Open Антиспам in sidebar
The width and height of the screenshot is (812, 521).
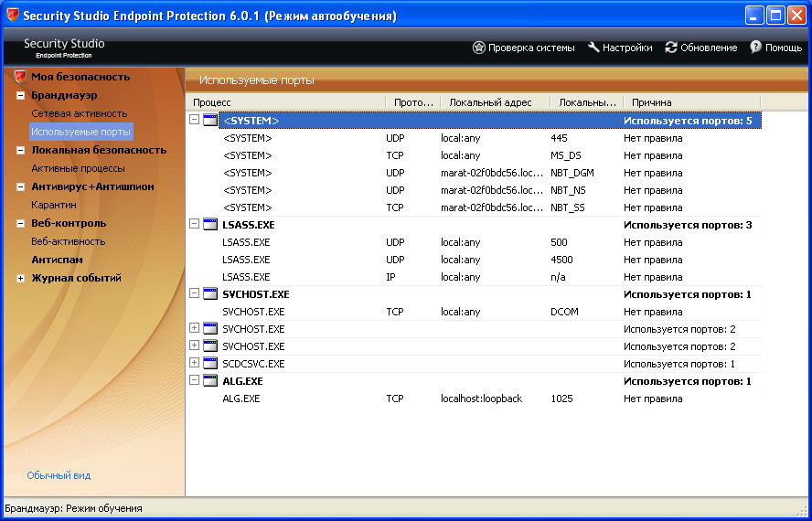coord(57,260)
